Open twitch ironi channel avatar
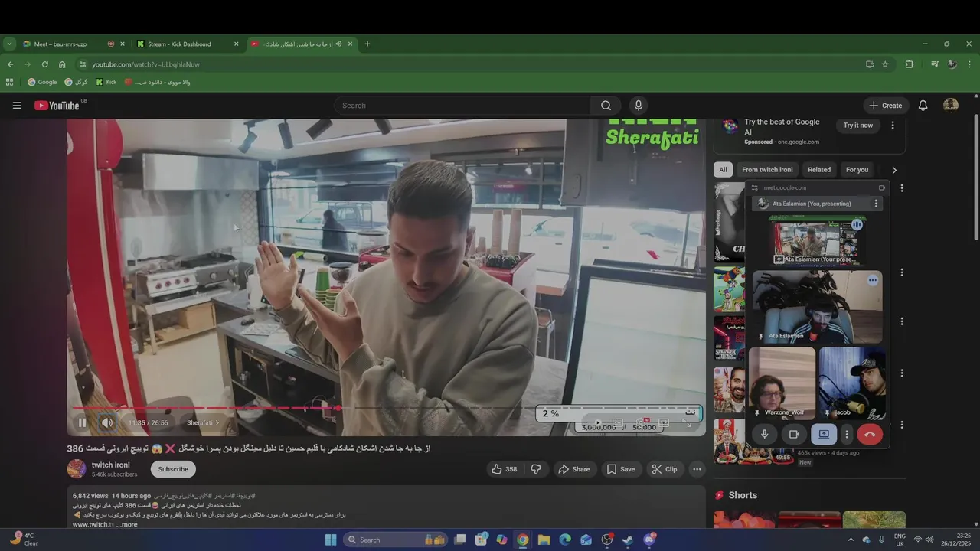The width and height of the screenshot is (980, 551). coord(77,469)
